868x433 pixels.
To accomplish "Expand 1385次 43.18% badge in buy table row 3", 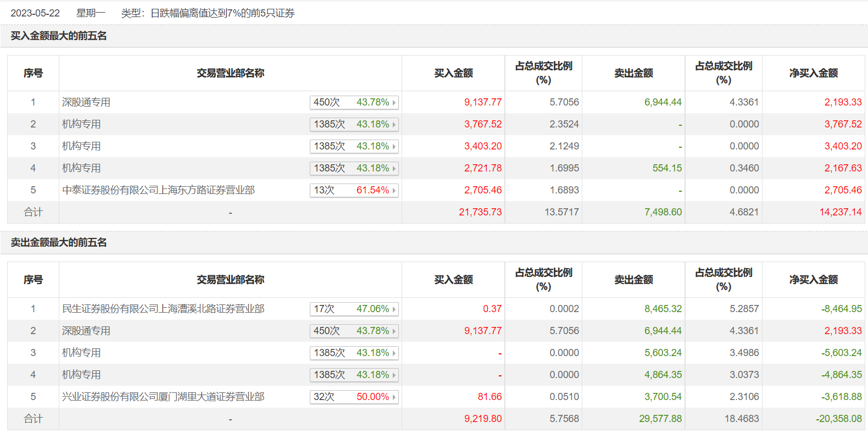I will pyautogui.click(x=354, y=147).
